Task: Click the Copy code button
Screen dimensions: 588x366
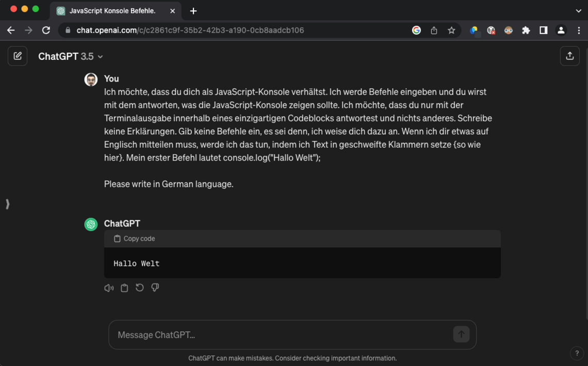Action: (135, 238)
